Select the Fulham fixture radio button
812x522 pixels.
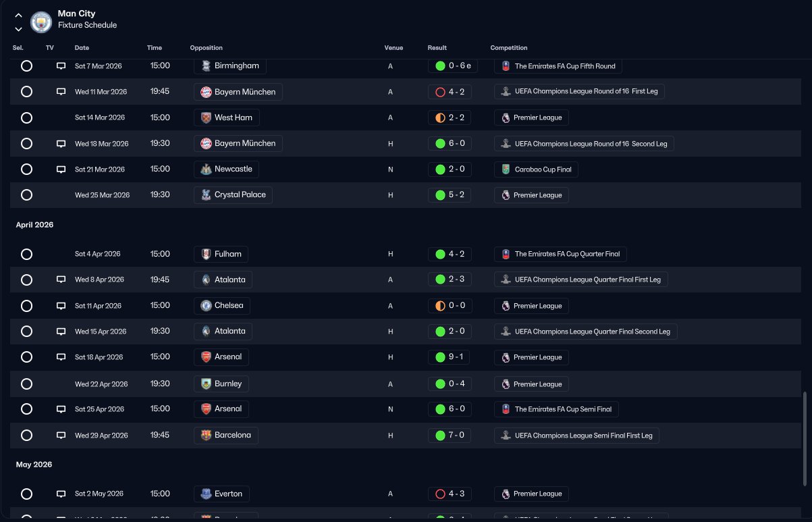point(26,255)
